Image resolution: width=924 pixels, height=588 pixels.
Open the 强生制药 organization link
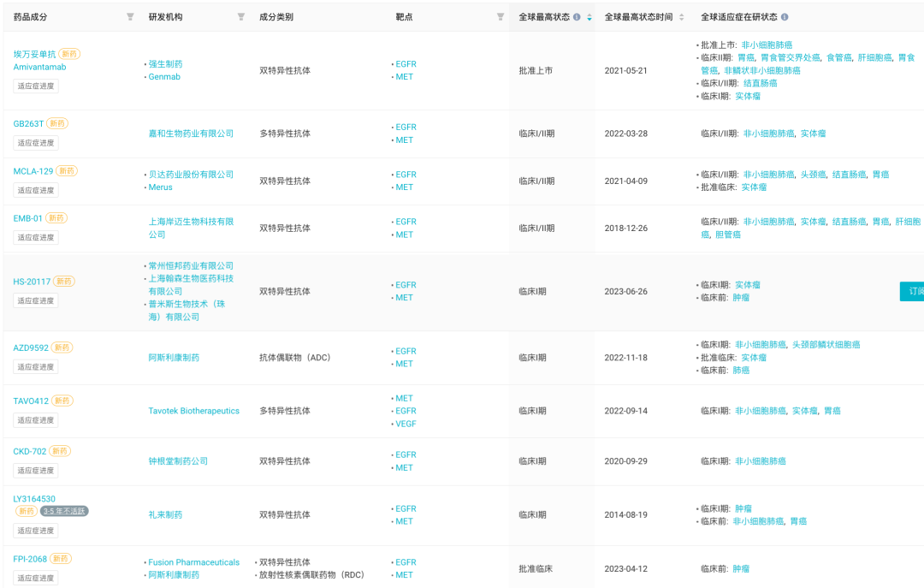[x=165, y=63]
